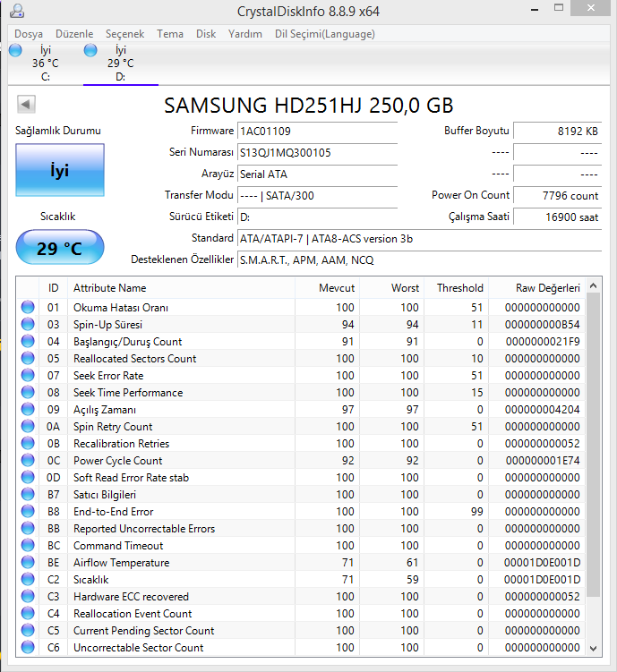Click the Power On Count 7796 value

click(557, 195)
